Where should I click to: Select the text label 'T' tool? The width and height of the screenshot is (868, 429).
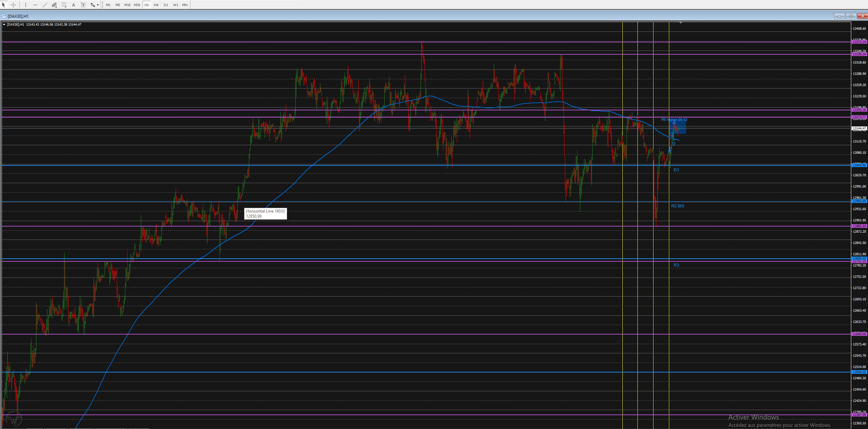click(x=83, y=5)
